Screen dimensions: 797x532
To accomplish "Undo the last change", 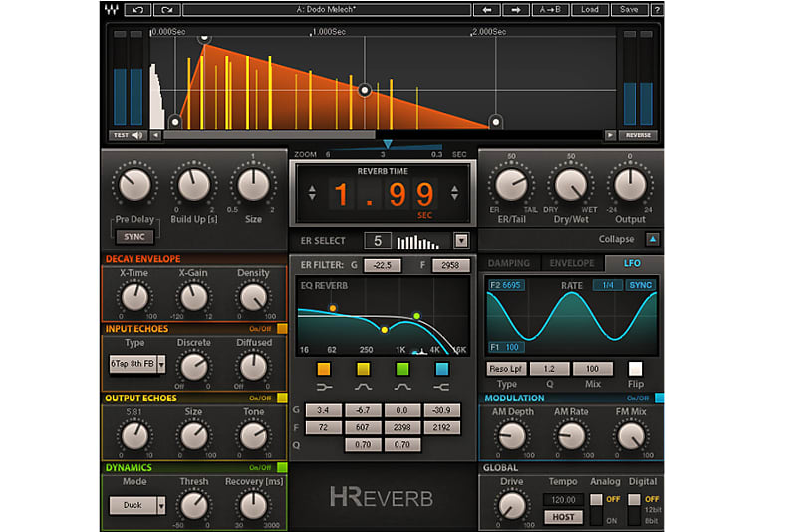I will pyautogui.click(x=137, y=9).
